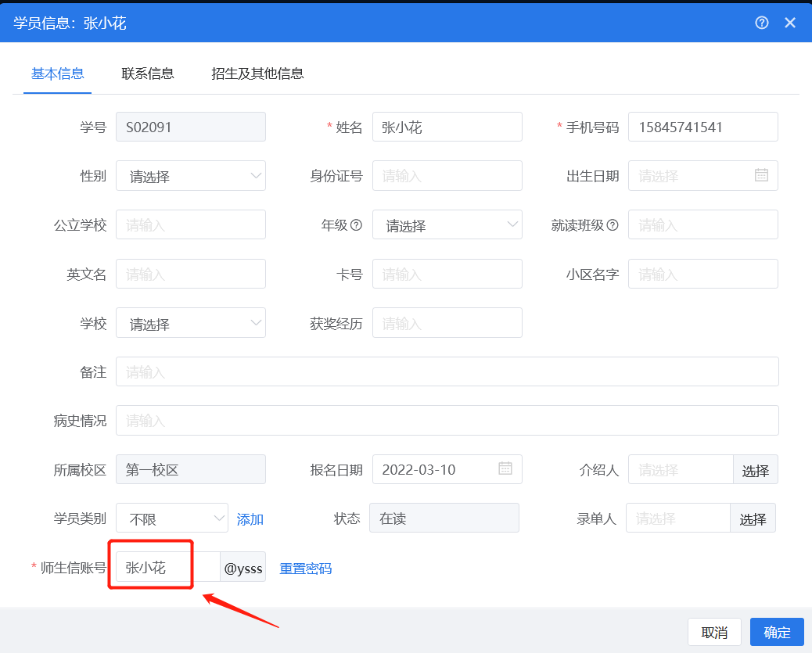Open the 报名日期 calendar picker icon
This screenshot has width=812, height=653.
[505, 468]
